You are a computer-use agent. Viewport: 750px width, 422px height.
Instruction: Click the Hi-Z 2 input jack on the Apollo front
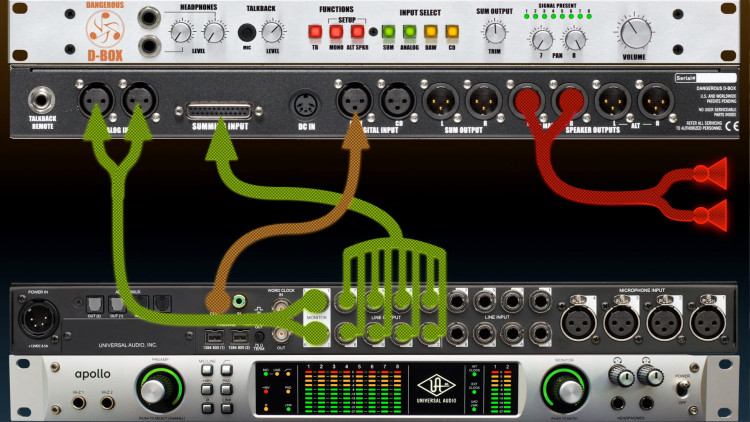click(106, 403)
